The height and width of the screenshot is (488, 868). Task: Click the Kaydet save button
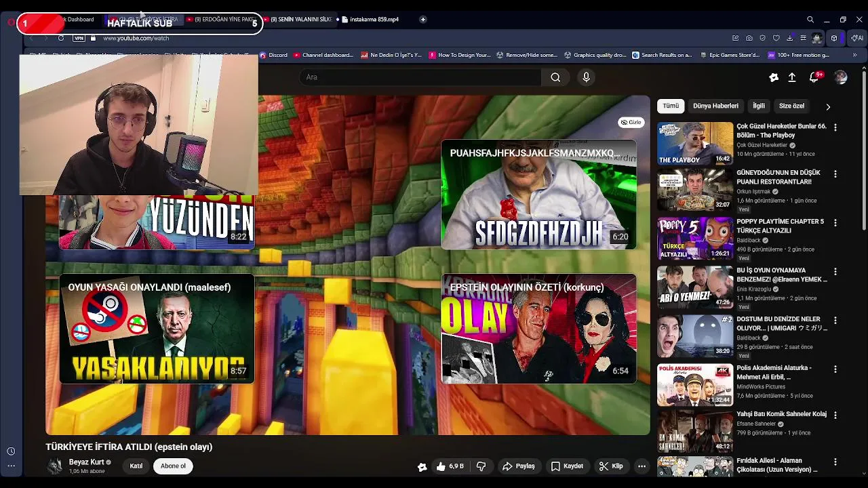[567, 466]
